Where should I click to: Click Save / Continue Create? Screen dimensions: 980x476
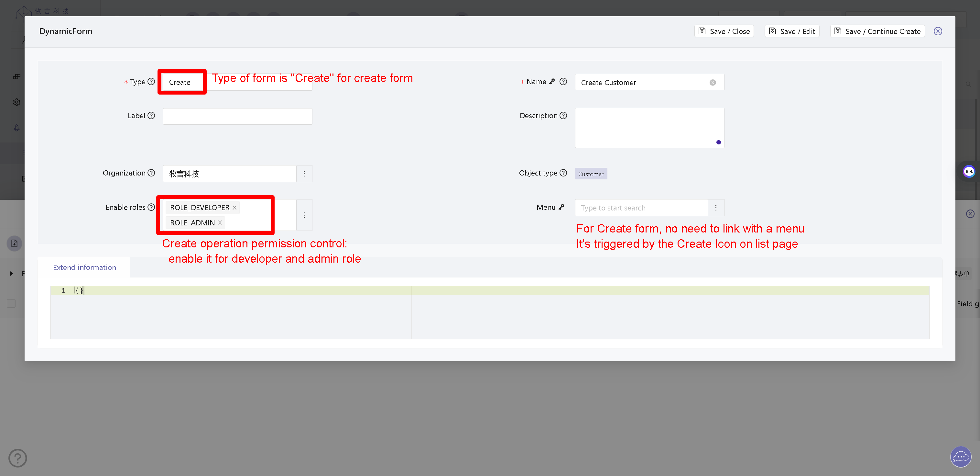tap(877, 31)
